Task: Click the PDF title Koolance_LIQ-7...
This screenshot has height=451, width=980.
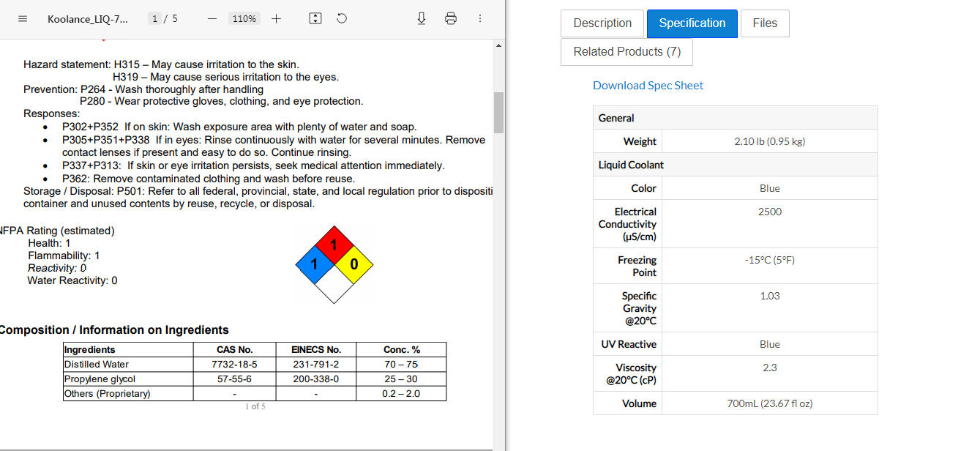Action: pos(88,19)
